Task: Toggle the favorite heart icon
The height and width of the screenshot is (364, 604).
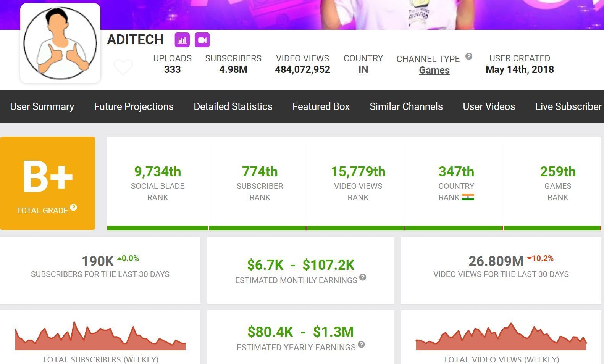Action: point(123,67)
